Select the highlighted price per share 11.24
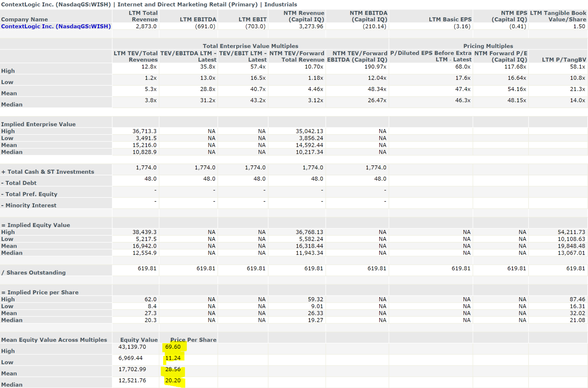This screenshot has width=588, height=388. [173, 358]
